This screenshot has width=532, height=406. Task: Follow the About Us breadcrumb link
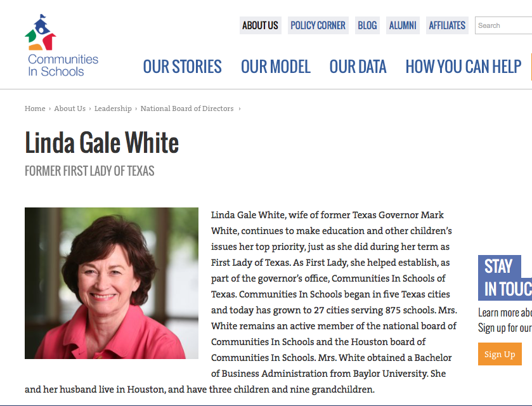pos(70,108)
